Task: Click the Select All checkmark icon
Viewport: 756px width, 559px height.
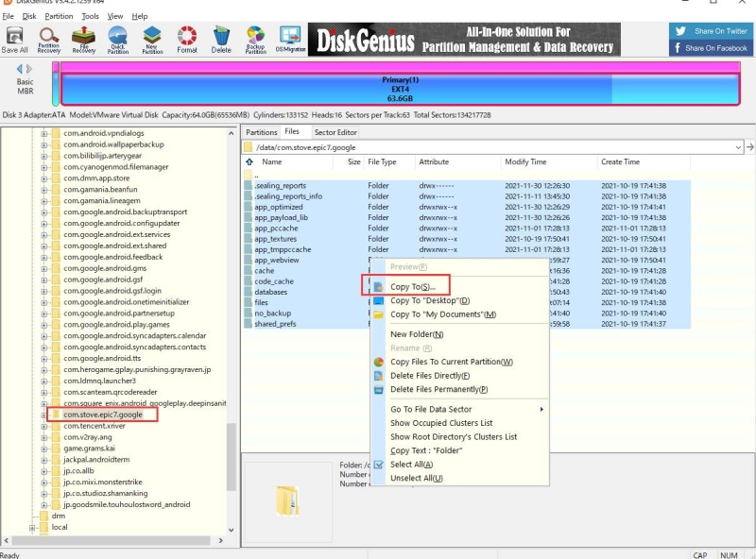Action: point(379,465)
